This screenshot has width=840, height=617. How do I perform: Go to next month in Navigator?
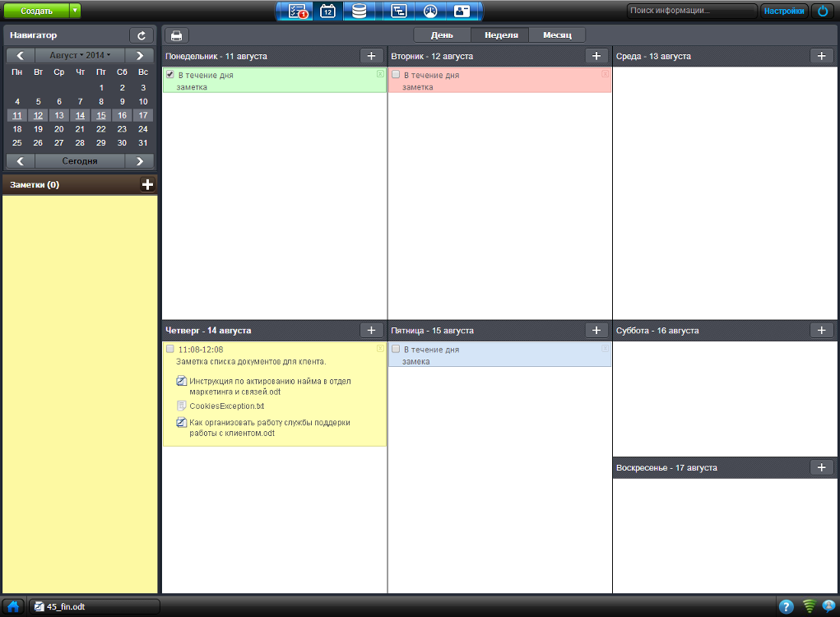139,55
